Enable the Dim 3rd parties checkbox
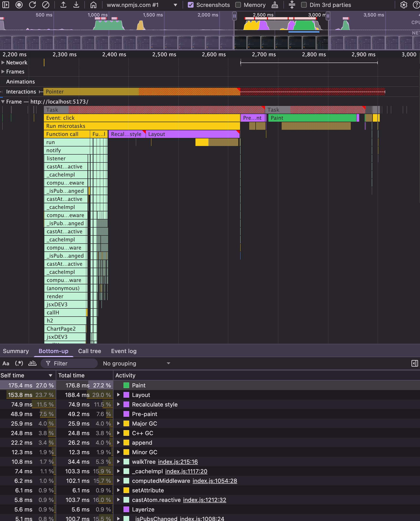Viewport: 420px width, 521px height. click(x=304, y=5)
